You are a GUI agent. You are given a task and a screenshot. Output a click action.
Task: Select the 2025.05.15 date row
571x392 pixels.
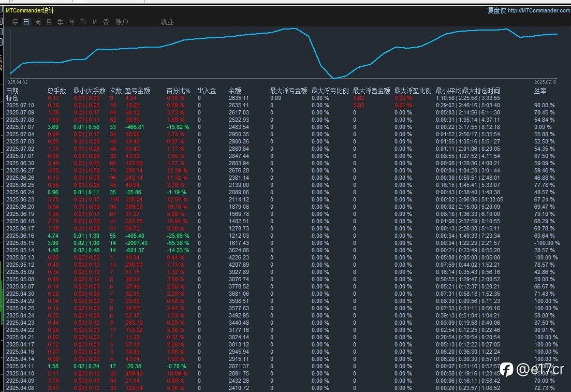(20, 243)
